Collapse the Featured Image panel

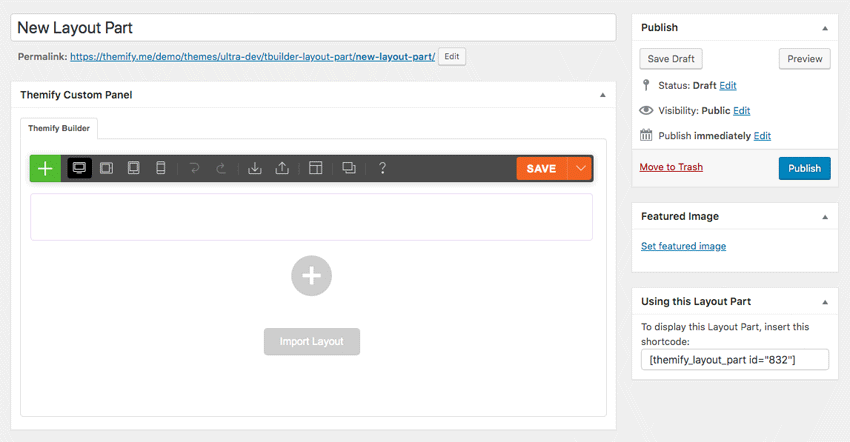click(x=825, y=217)
